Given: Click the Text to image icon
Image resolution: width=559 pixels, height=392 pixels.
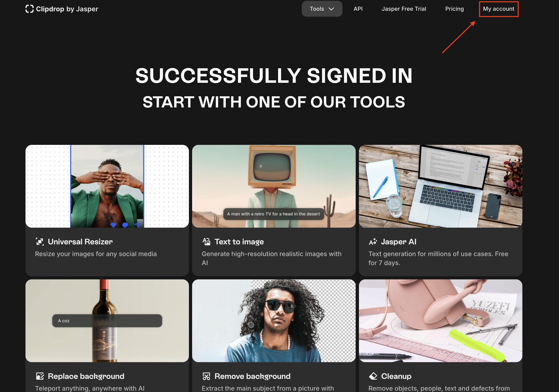Looking at the screenshot, I should point(206,241).
